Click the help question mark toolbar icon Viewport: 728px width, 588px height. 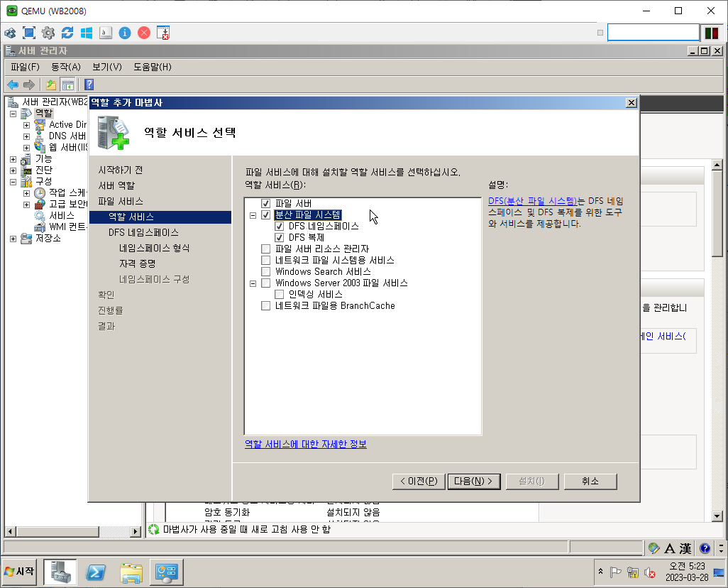tap(89, 85)
